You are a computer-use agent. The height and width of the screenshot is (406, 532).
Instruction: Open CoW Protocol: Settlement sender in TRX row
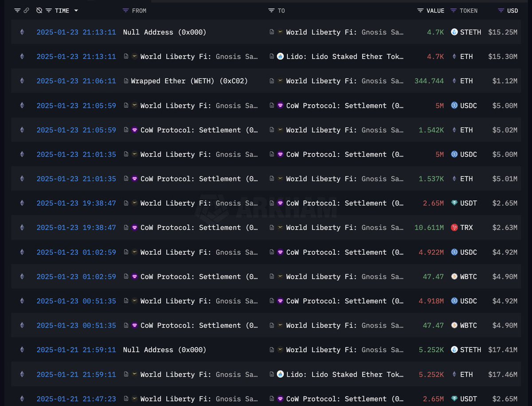[199, 228]
